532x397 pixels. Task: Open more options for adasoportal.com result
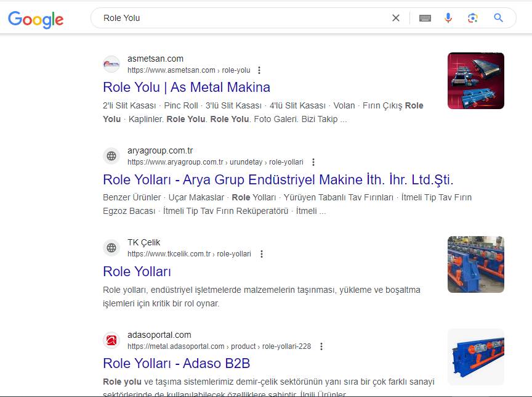[321, 346]
